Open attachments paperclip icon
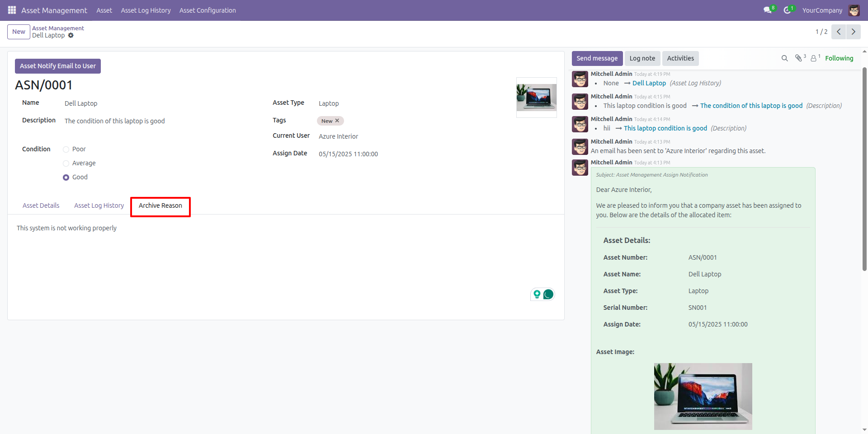 [x=798, y=58]
